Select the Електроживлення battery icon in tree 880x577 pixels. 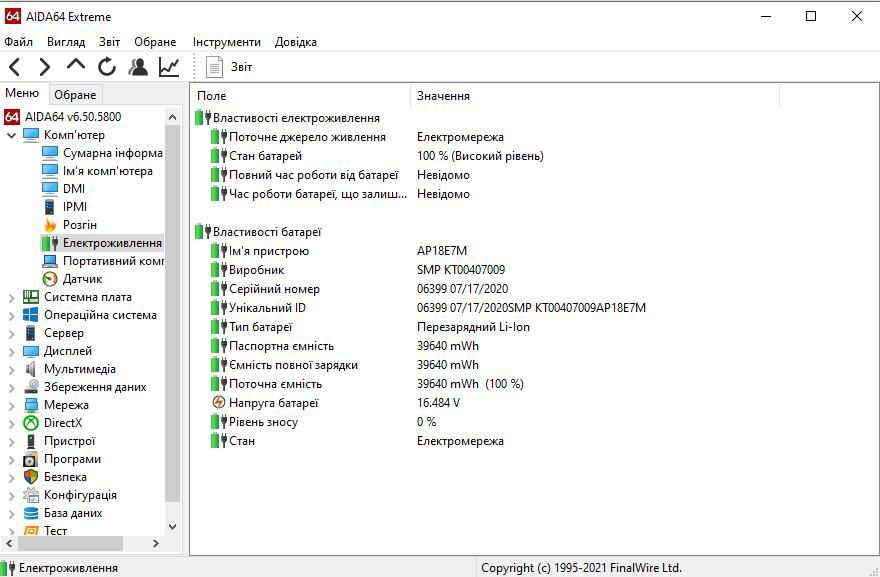[x=50, y=242]
